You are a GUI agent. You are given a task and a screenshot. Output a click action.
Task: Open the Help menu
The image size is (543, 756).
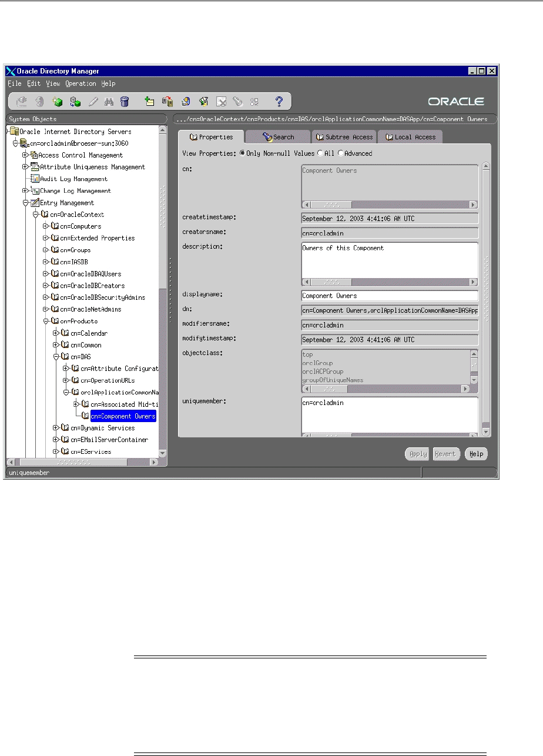(108, 84)
